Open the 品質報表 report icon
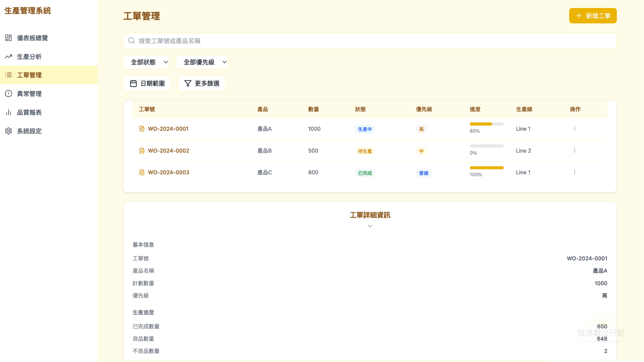This screenshot has width=644, height=362. pos(8,112)
